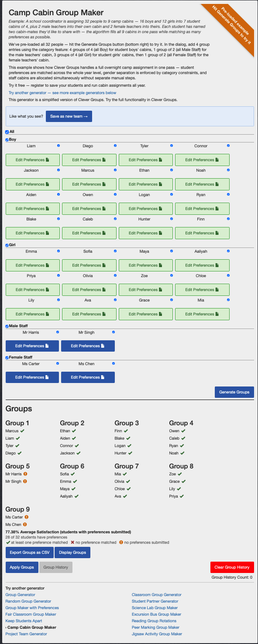Uncheck the checkbox next to Ms Carter
The image size is (258, 644).
click(x=58, y=363)
